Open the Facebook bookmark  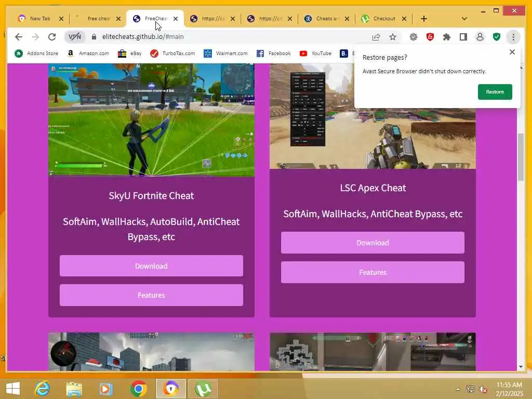(274, 54)
